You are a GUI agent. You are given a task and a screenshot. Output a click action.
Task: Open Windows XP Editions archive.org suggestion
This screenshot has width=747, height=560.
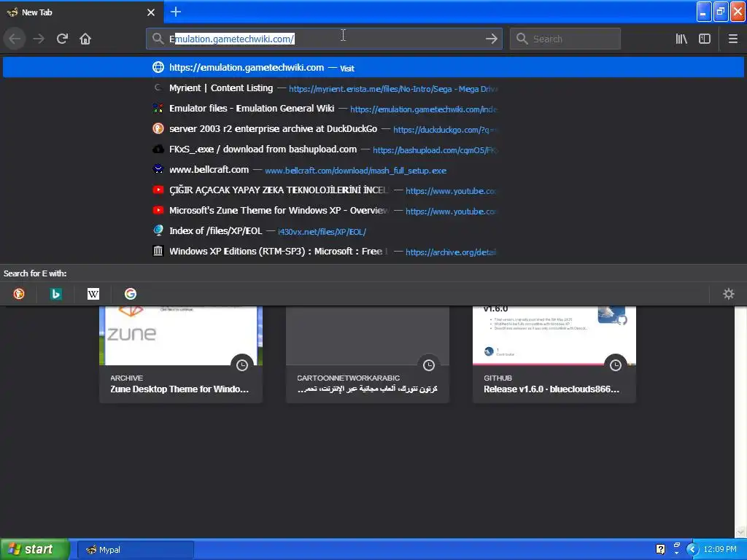[373, 252]
